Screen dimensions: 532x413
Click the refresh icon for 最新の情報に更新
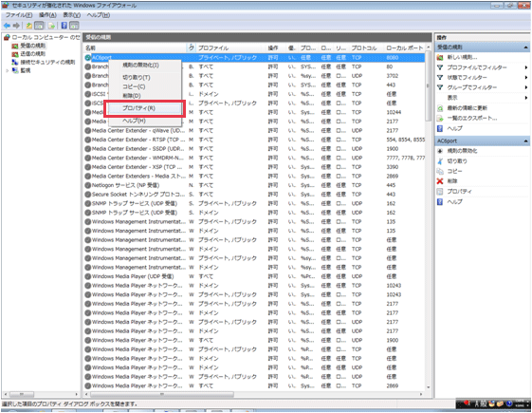tap(440, 108)
